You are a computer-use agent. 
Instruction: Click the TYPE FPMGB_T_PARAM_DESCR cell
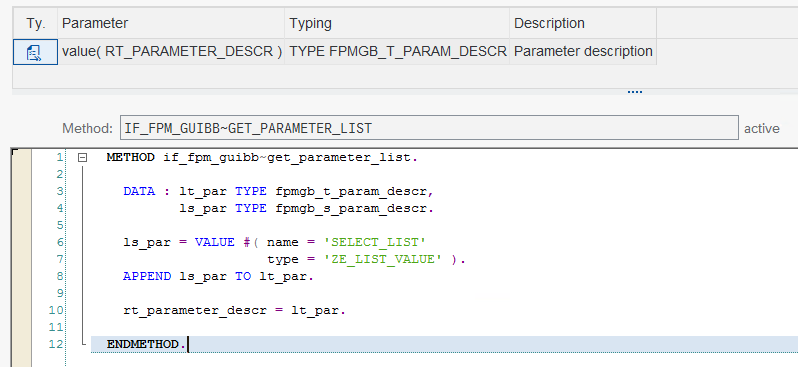click(x=397, y=51)
